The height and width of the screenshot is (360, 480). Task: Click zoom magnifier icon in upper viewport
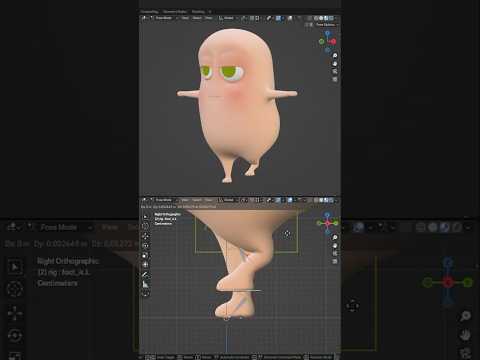tap(335, 56)
